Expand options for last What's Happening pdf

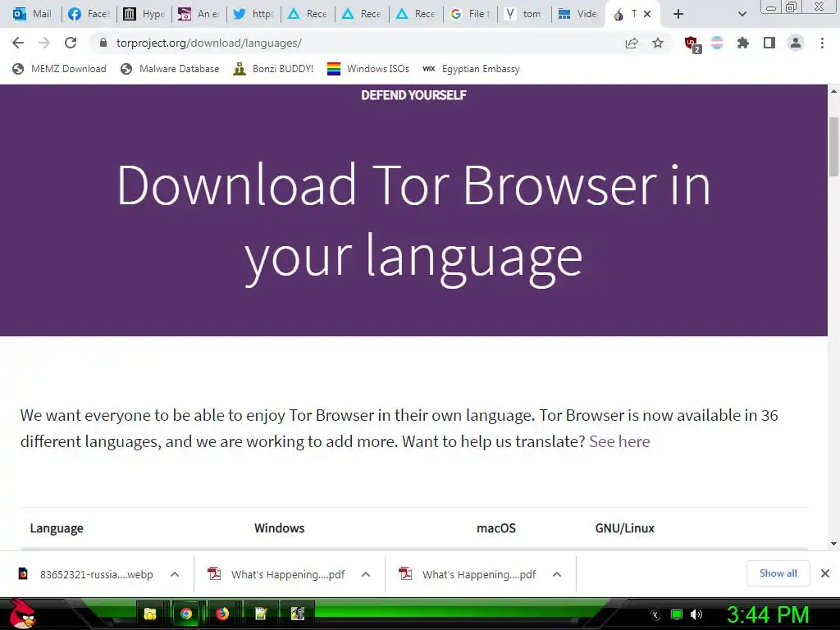(x=557, y=574)
